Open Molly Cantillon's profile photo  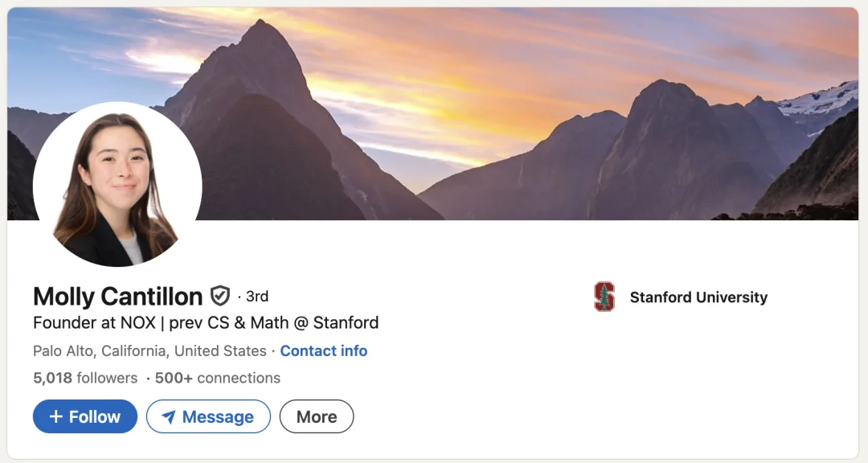pos(117,185)
